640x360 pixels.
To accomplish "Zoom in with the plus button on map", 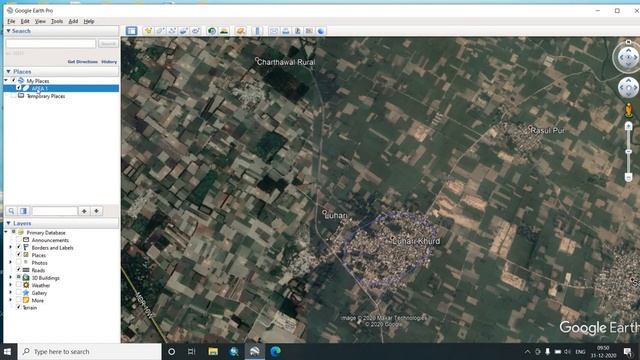I will 629,127.
